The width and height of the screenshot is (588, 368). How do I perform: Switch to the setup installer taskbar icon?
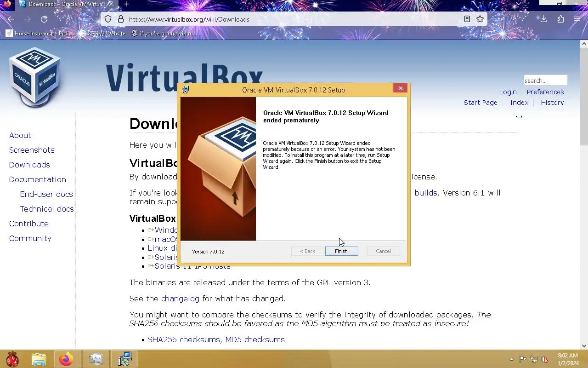click(124, 359)
